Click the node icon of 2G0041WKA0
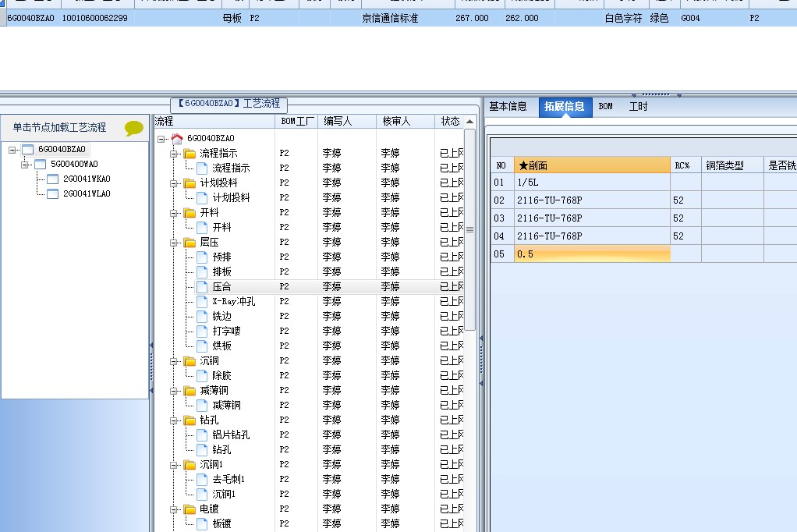This screenshot has height=532, width=797. point(52,179)
